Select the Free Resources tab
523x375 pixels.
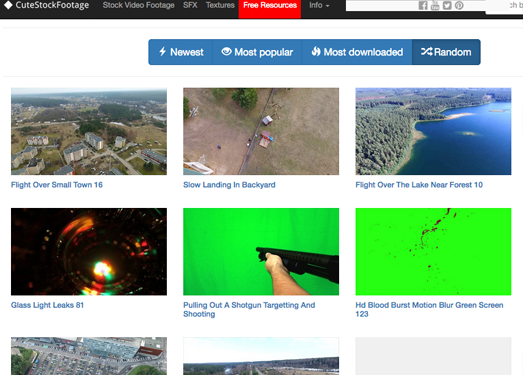coord(270,8)
